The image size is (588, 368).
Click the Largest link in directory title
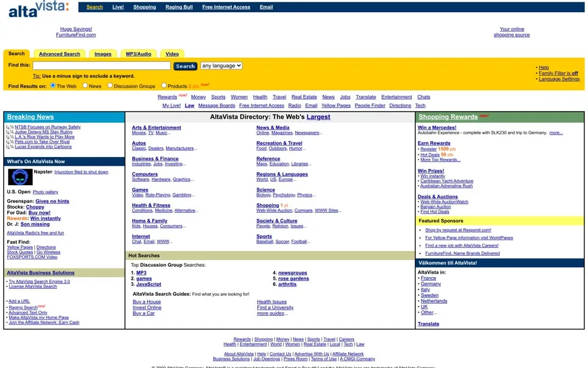point(318,117)
